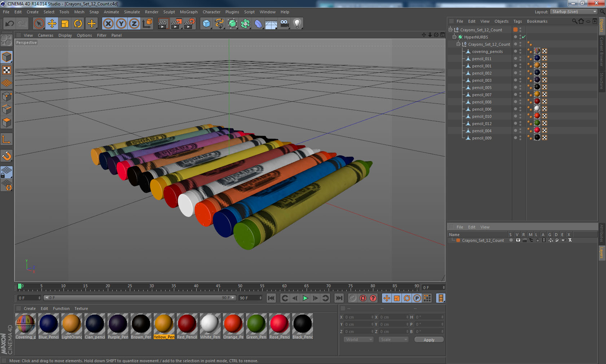This screenshot has width=606, height=364.
Task: Toggle the Y axis lock
Action: [121, 24]
